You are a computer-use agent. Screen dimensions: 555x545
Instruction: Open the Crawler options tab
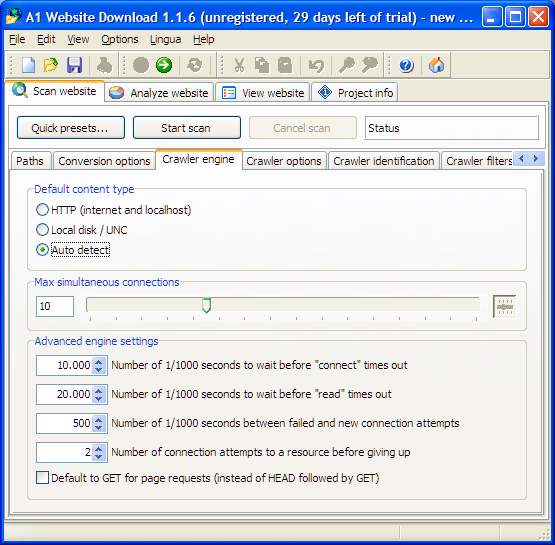pos(284,161)
